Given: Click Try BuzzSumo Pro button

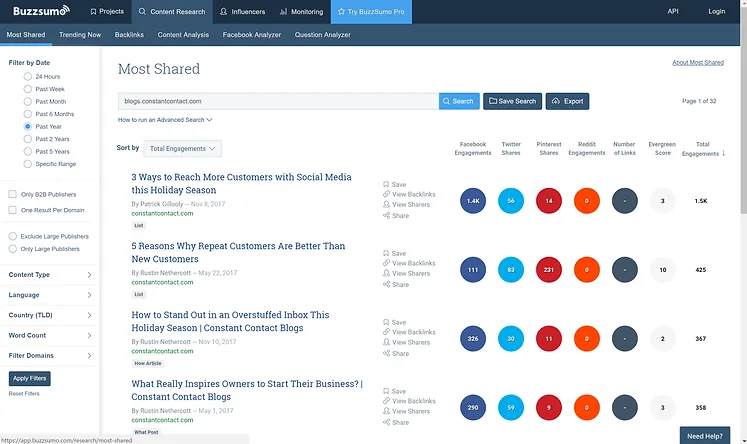Looking at the screenshot, I should click(x=371, y=11).
